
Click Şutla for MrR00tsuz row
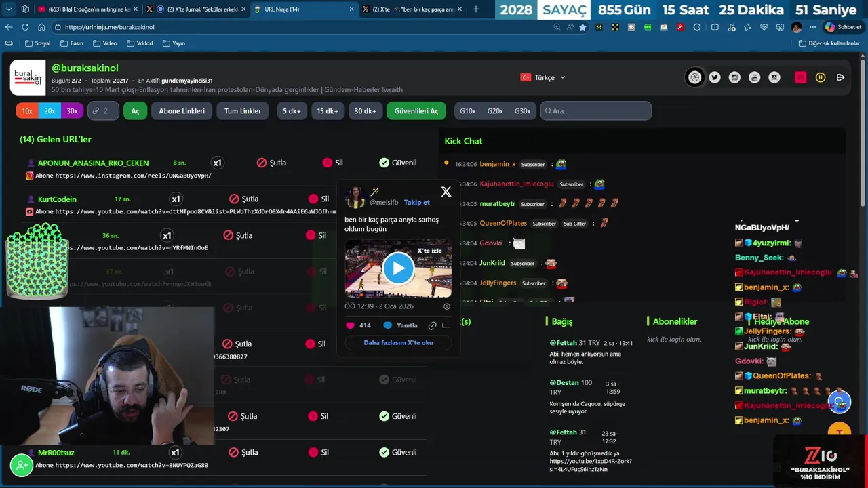pyautogui.click(x=243, y=452)
